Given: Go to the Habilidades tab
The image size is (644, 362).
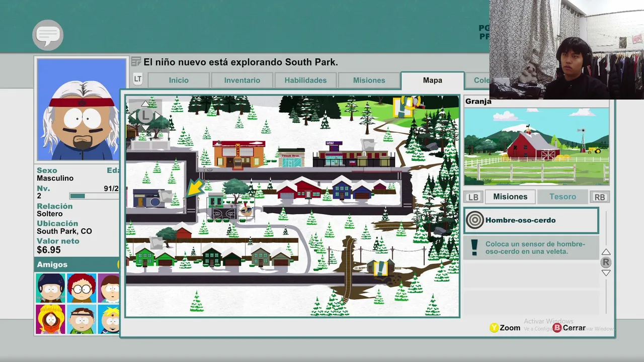Looking at the screenshot, I should point(305,80).
